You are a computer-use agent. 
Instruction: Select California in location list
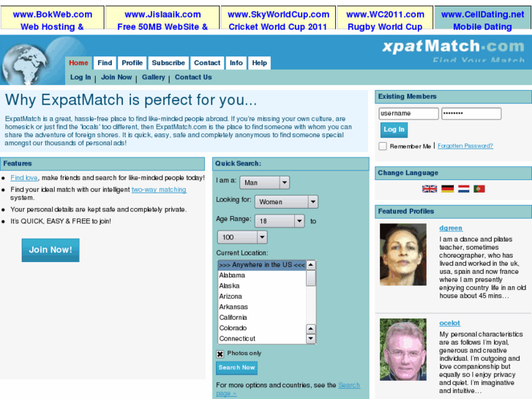tap(262, 318)
